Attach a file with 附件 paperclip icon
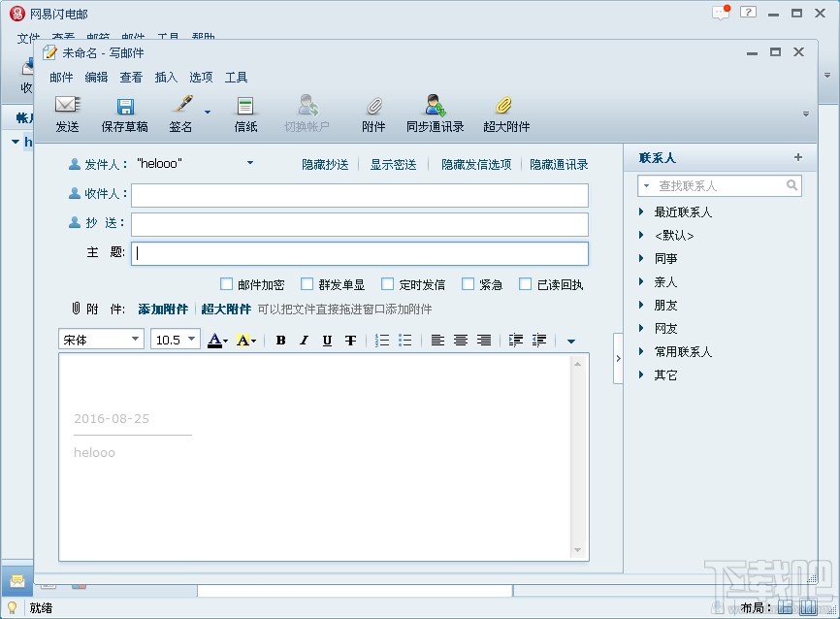The height and width of the screenshot is (619, 840). [374, 106]
